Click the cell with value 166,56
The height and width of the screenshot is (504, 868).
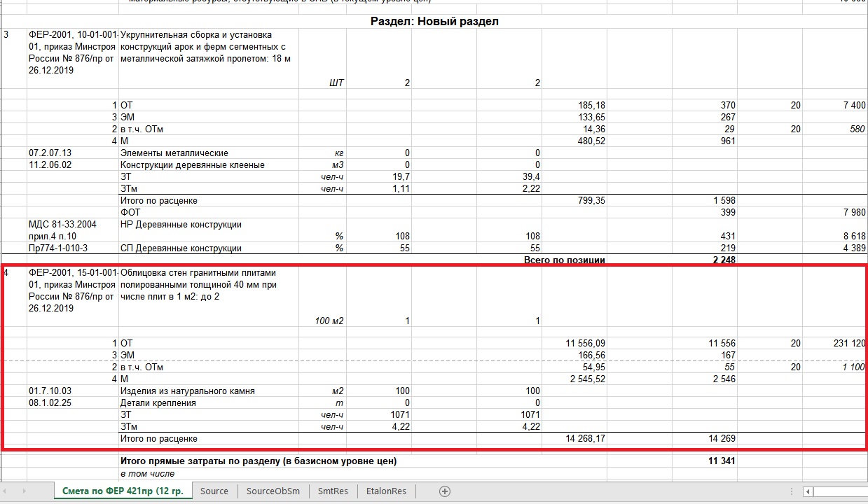[x=591, y=355]
